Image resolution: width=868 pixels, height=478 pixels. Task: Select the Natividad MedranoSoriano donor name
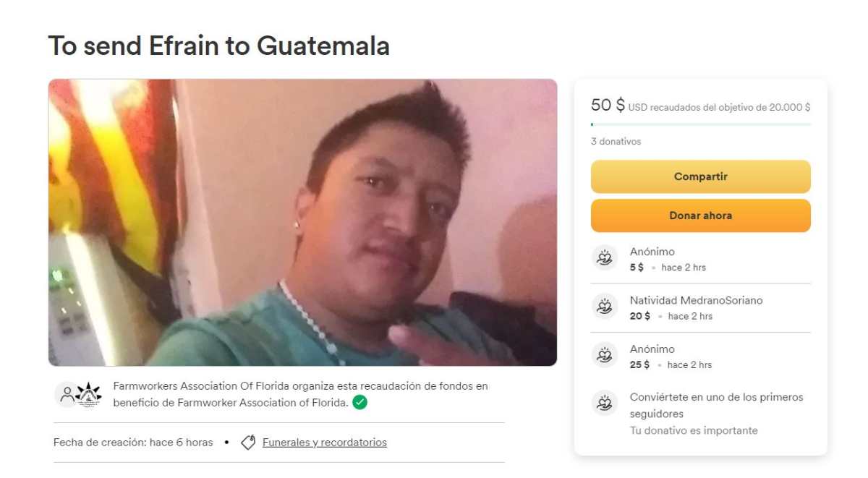point(696,300)
